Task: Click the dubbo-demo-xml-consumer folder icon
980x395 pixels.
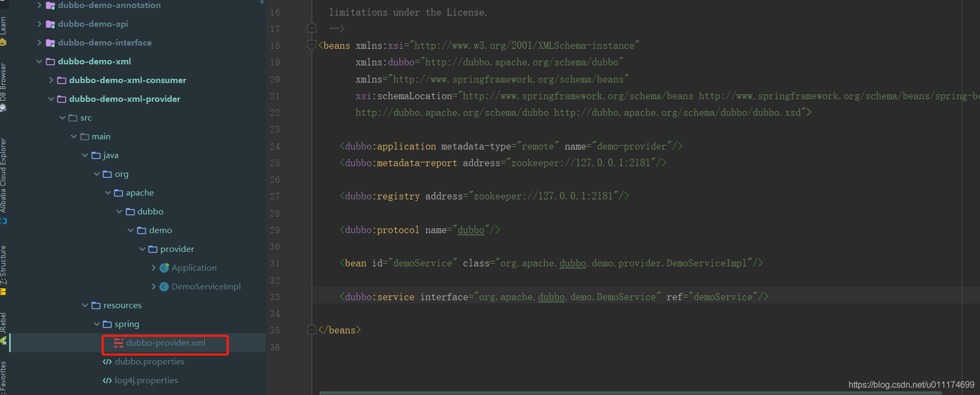Action: tap(62, 80)
